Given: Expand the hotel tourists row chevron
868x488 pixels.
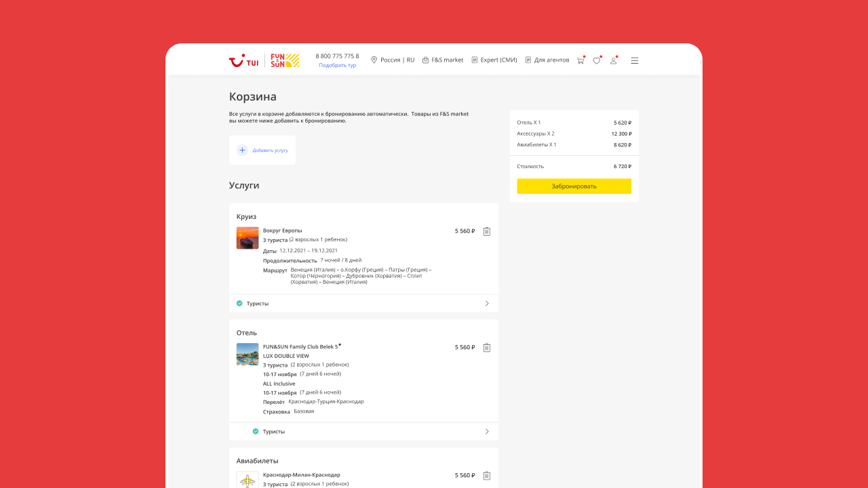Looking at the screenshot, I should tap(487, 432).
